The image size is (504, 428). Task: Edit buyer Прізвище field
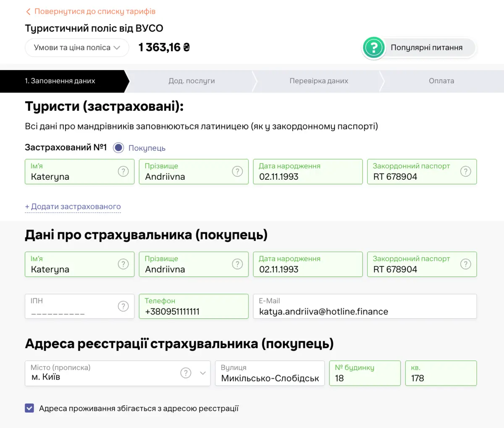(x=194, y=264)
